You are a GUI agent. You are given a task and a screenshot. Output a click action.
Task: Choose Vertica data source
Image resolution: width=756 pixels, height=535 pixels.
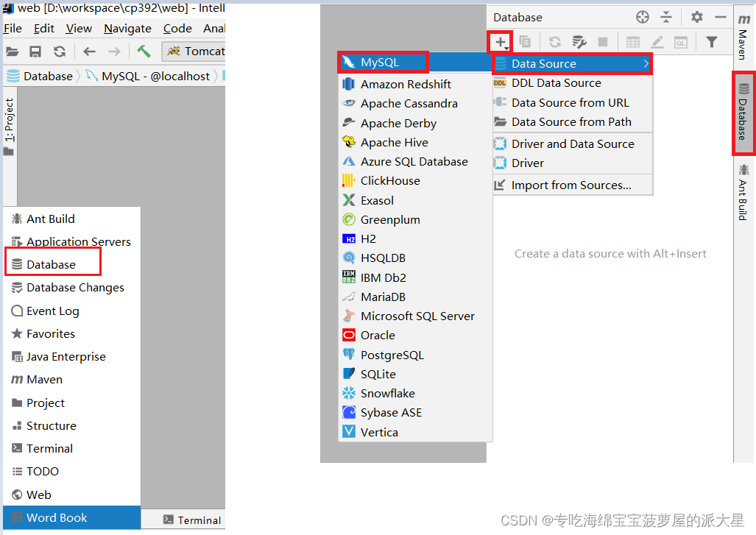tap(414, 432)
